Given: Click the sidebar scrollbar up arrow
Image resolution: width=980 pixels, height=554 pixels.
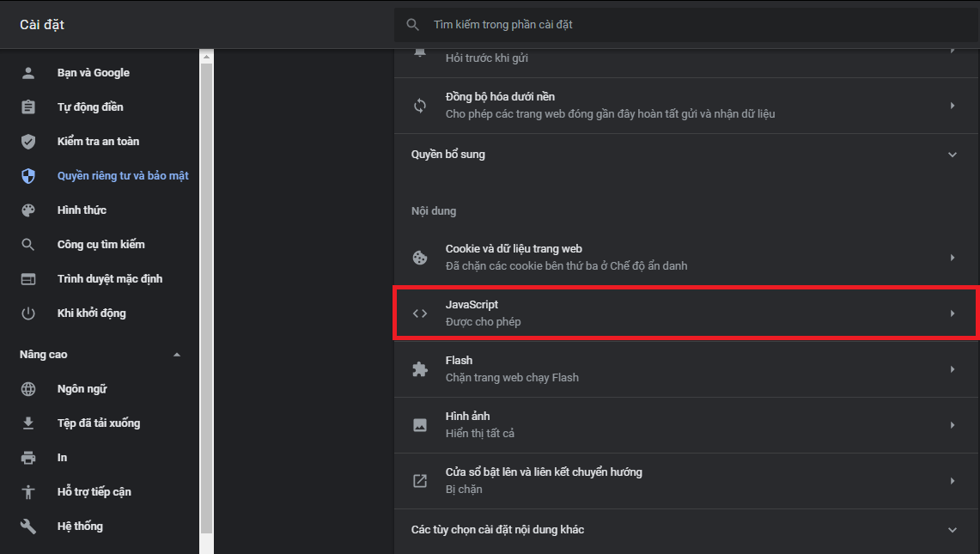Looking at the screenshot, I should tap(206, 57).
